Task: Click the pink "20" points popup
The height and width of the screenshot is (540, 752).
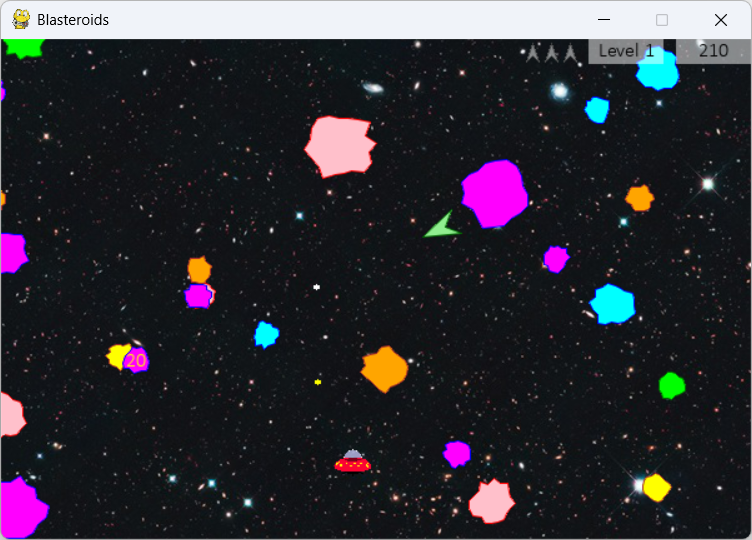Action: (x=137, y=360)
